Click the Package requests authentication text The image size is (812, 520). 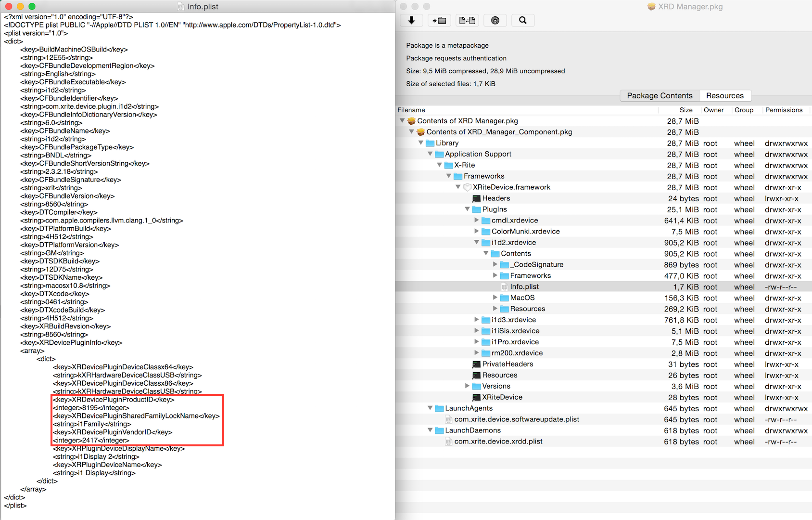coord(456,58)
